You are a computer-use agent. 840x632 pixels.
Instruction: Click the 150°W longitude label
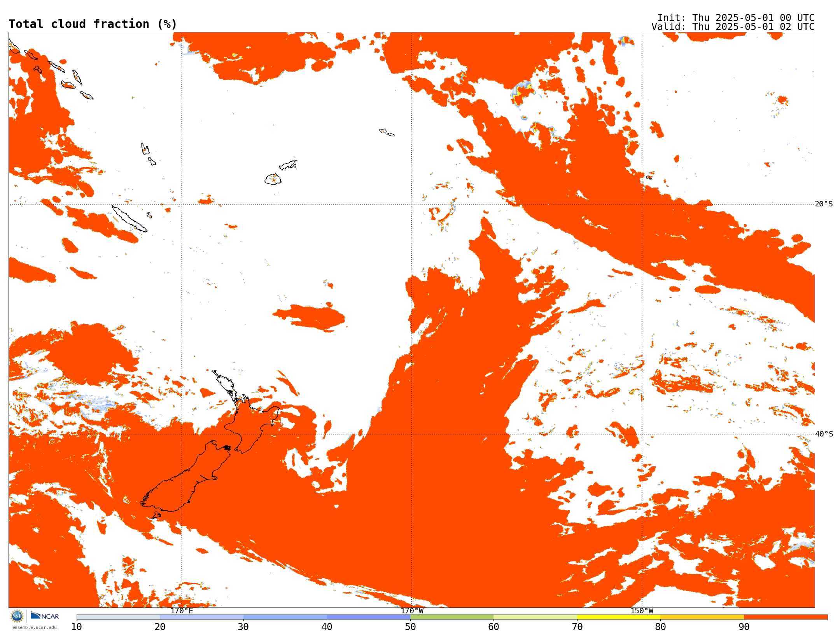[642, 611]
